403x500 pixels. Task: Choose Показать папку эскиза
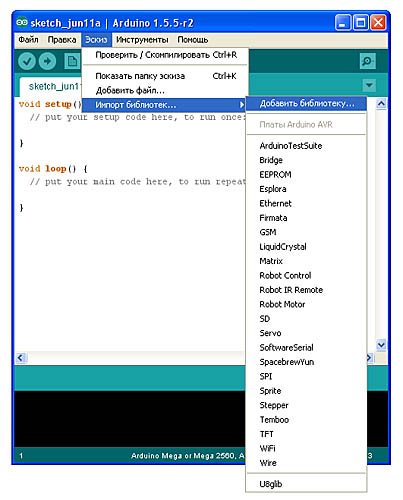[x=165, y=76]
